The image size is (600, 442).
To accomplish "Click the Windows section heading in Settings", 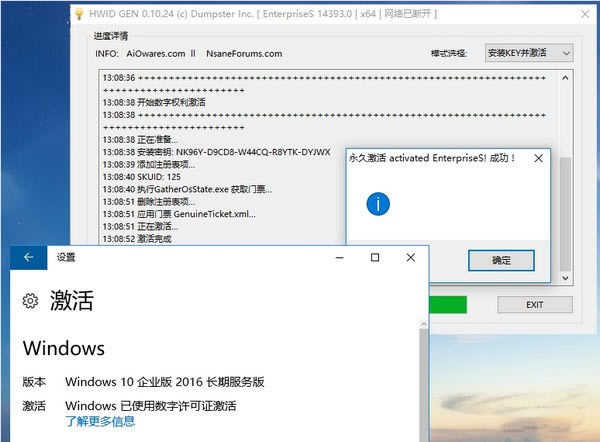I will coord(64,348).
